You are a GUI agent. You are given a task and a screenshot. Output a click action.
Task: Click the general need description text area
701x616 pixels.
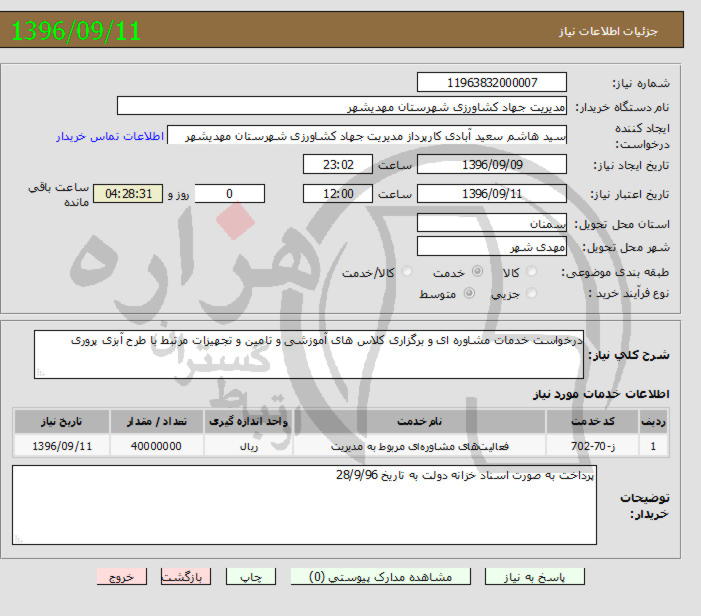(309, 354)
